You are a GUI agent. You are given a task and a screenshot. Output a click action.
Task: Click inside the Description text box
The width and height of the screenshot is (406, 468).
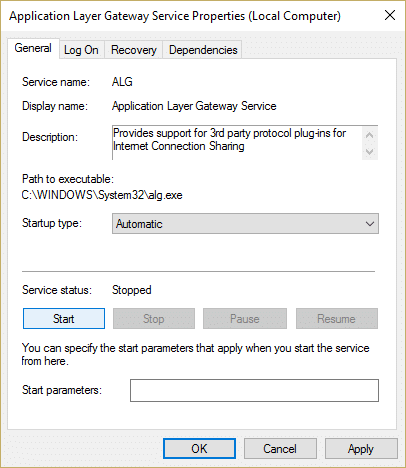(x=237, y=143)
